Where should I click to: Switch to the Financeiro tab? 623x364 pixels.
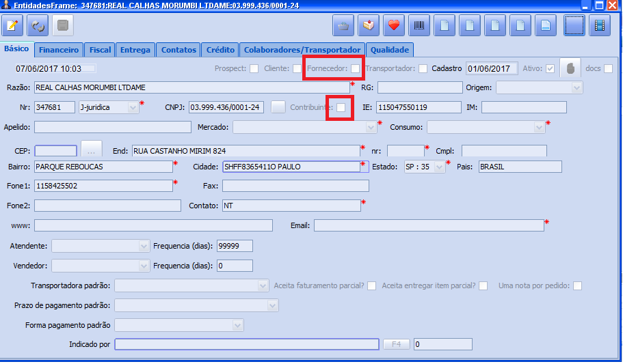(x=59, y=50)
